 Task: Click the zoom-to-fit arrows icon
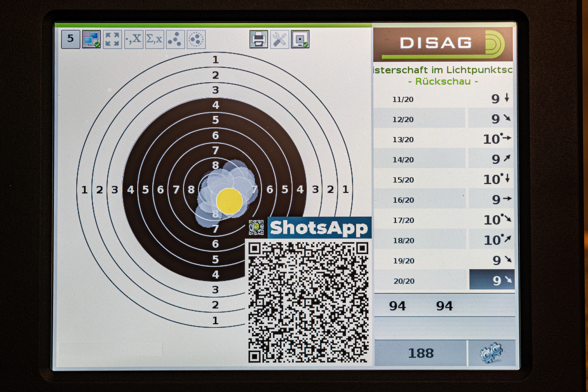[112, 39]
